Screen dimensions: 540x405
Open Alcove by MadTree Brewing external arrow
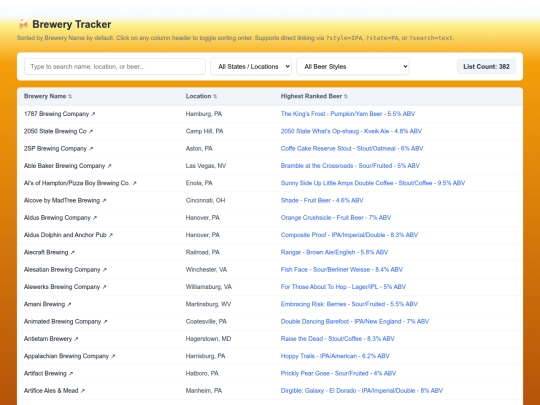click(x=104, y=200)
